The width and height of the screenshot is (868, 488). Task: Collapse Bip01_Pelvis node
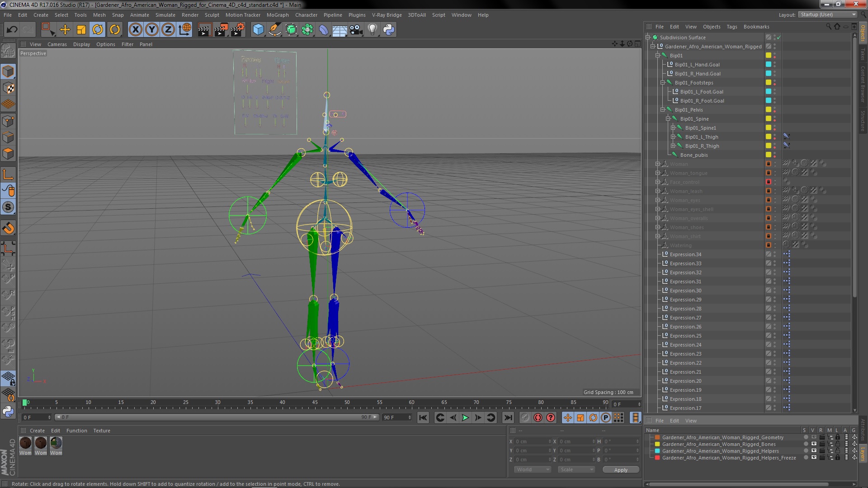(663, 110)
